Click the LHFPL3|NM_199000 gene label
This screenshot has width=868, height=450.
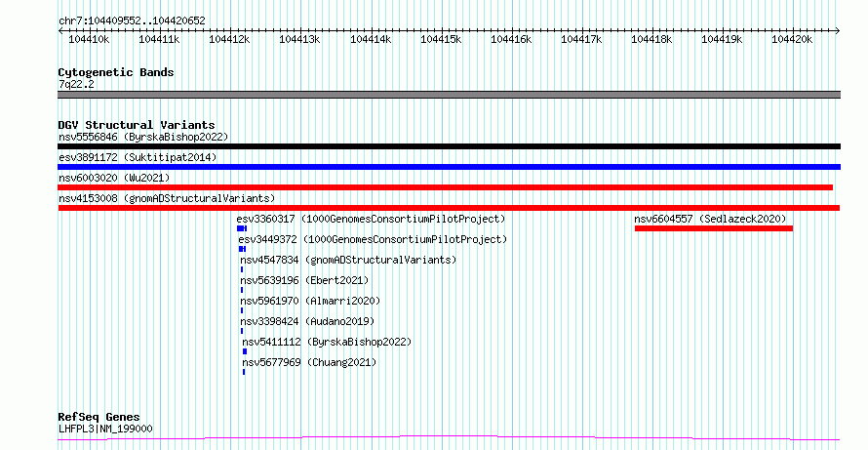pos(105,429)
